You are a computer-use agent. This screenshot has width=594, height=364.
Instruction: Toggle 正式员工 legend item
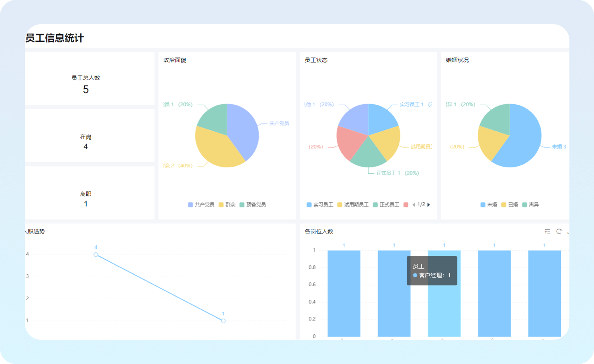386,205
